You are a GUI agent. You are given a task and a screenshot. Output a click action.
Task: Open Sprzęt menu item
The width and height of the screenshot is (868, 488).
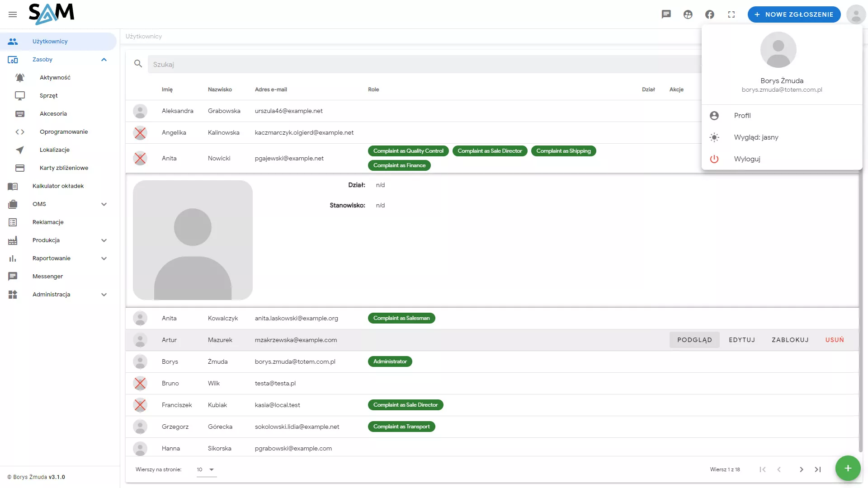click(x=58, y=96)
